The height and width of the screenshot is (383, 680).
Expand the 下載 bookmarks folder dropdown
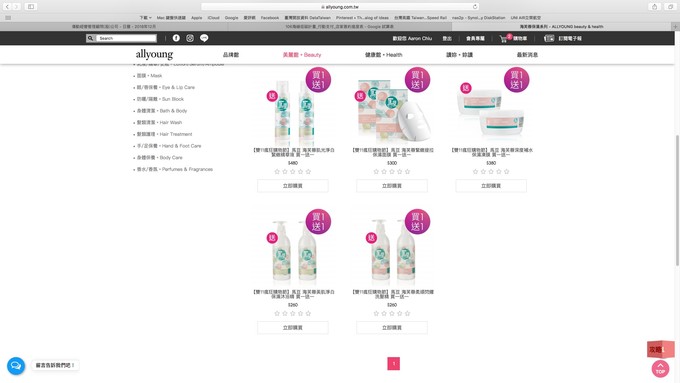point(145,18)
